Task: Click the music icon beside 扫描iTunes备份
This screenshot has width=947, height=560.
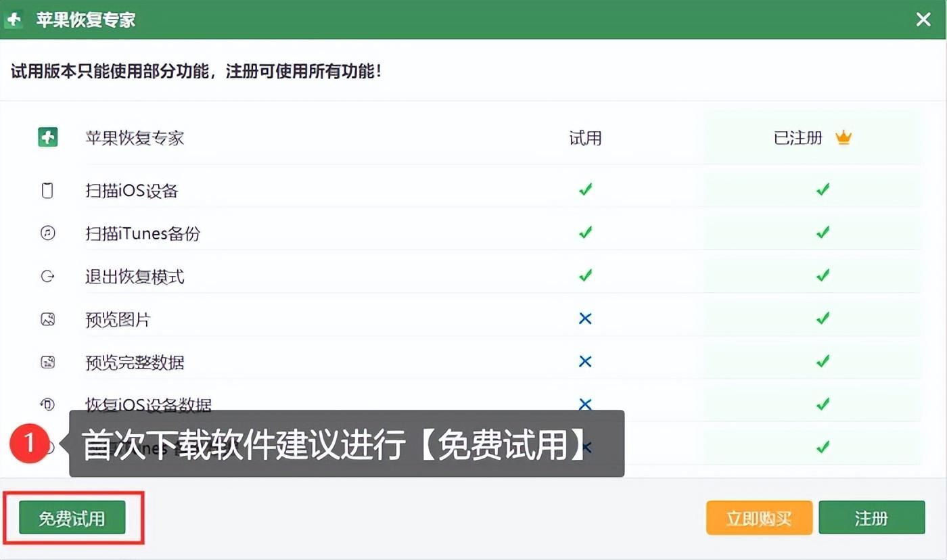Action: (47, 233)
